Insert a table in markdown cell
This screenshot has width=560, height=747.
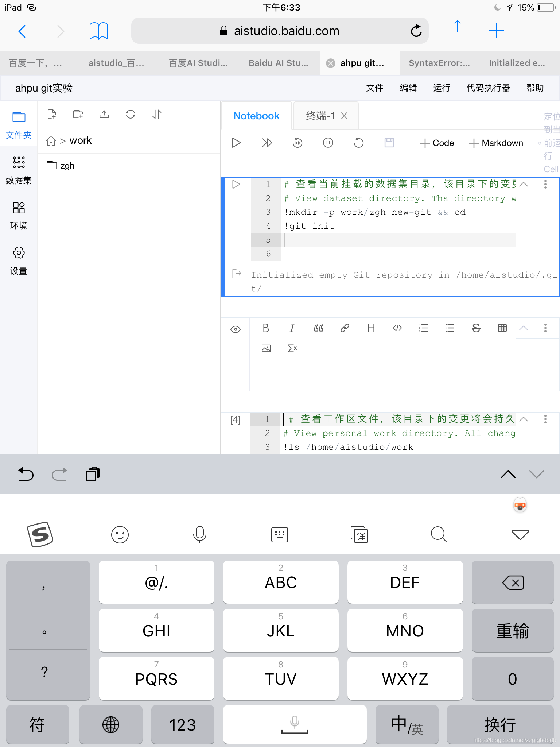coord(502,328)
